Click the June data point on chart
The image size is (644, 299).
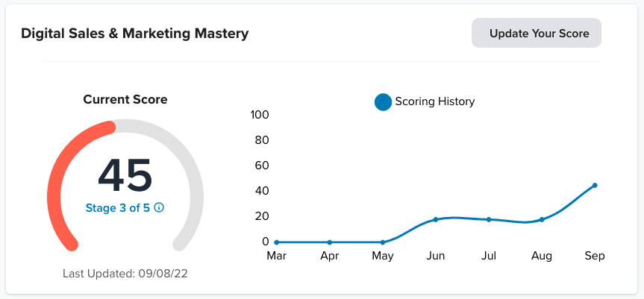(436, 219)
